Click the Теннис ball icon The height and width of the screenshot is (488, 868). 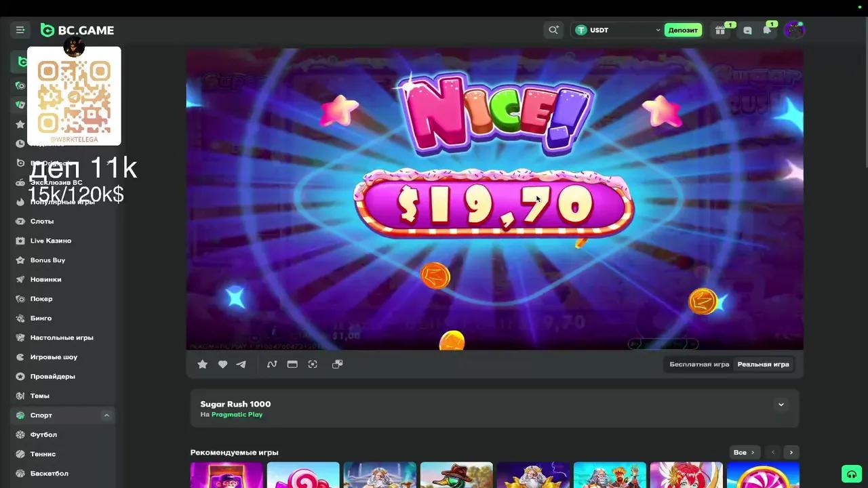point(20,454)
